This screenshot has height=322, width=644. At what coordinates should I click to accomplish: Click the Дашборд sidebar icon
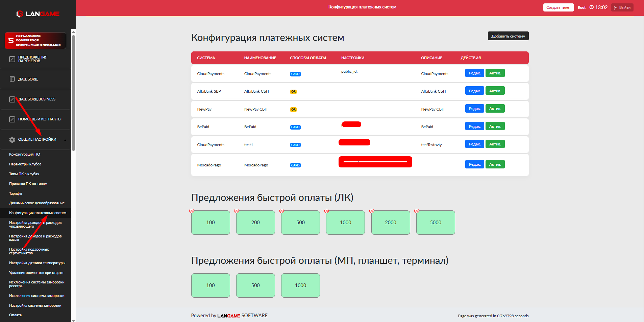pos(12,79)
